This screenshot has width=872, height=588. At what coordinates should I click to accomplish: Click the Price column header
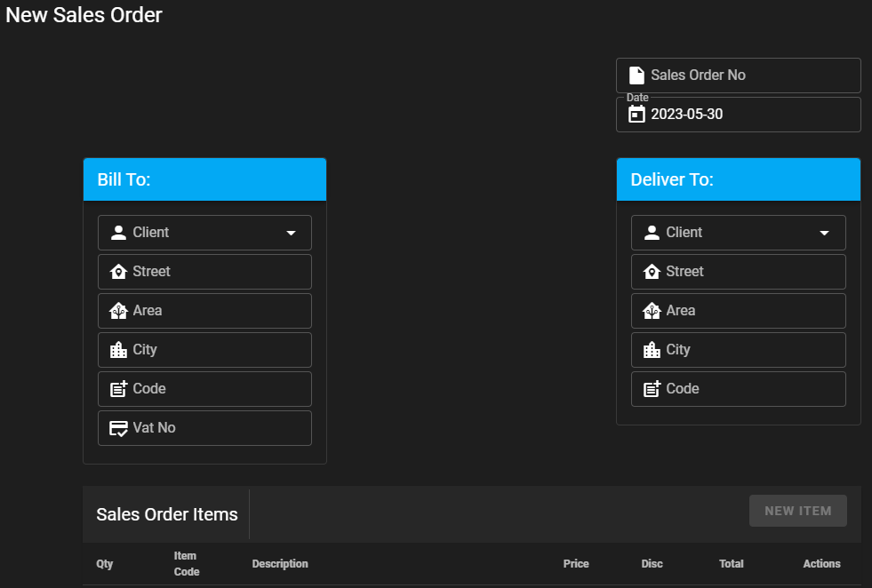click(x=576, y=564)
